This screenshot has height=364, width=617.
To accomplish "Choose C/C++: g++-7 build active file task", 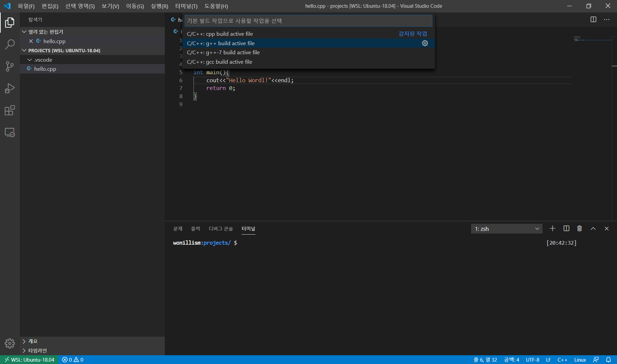I will (x=308, y=52).
